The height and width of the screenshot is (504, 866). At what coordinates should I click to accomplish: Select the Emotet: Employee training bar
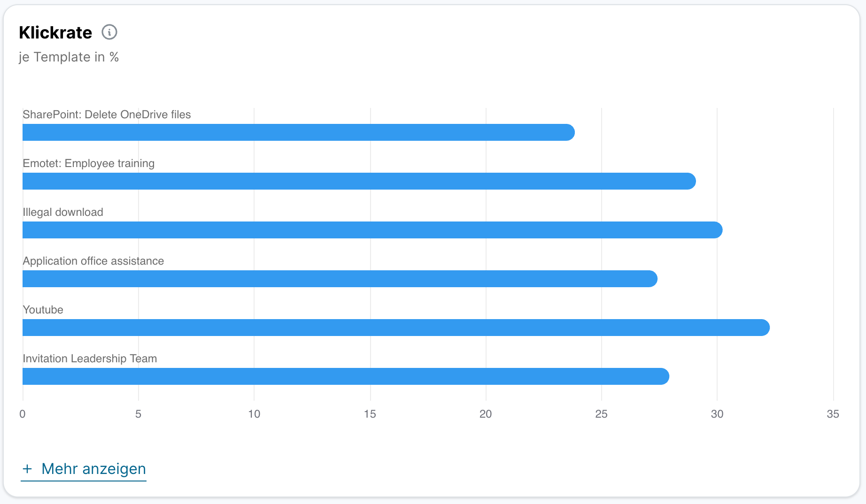click(x=359, y=181)
